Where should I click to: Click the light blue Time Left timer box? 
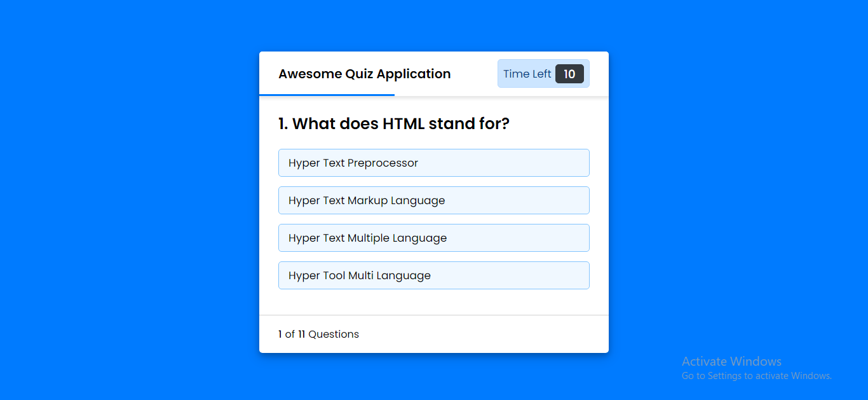pos(543,74)
